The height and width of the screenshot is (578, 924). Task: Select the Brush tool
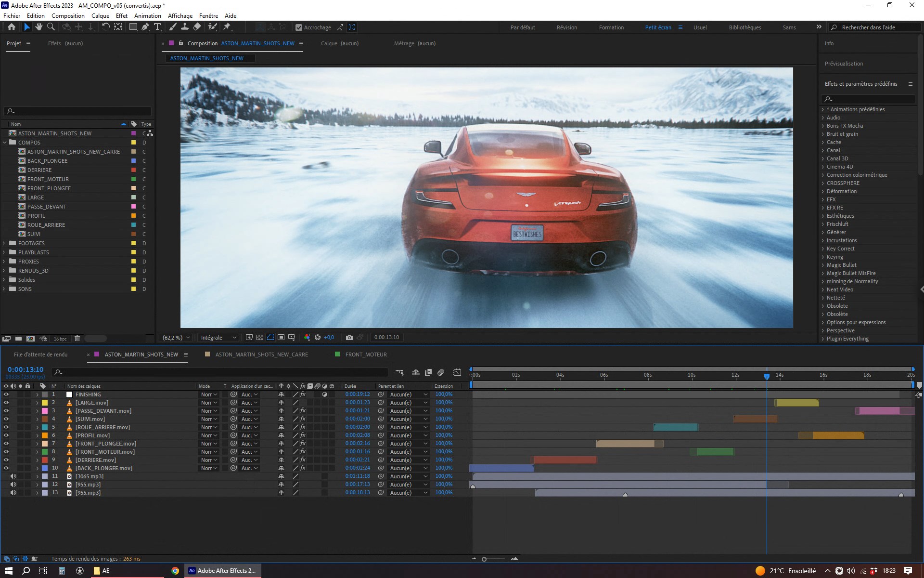coord(173,27)
